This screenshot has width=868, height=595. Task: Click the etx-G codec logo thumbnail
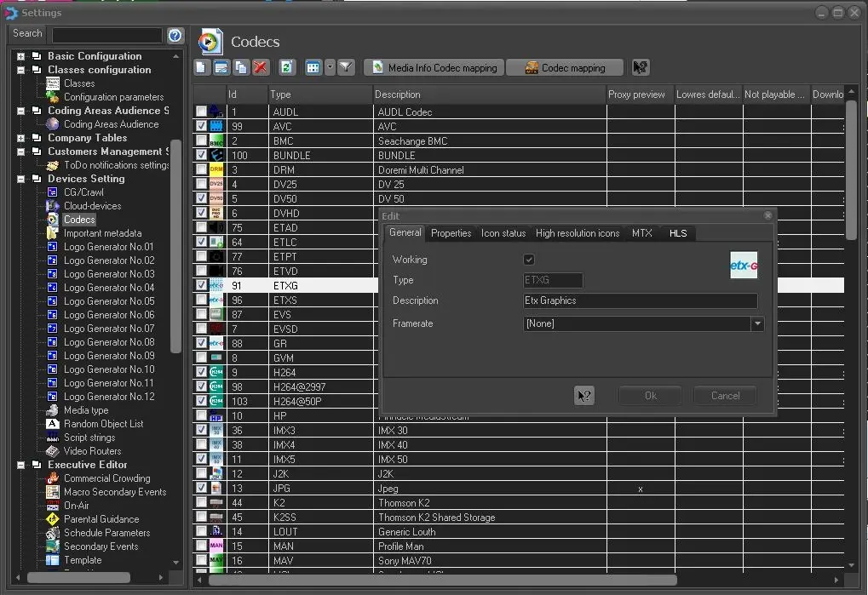(744, 266)
